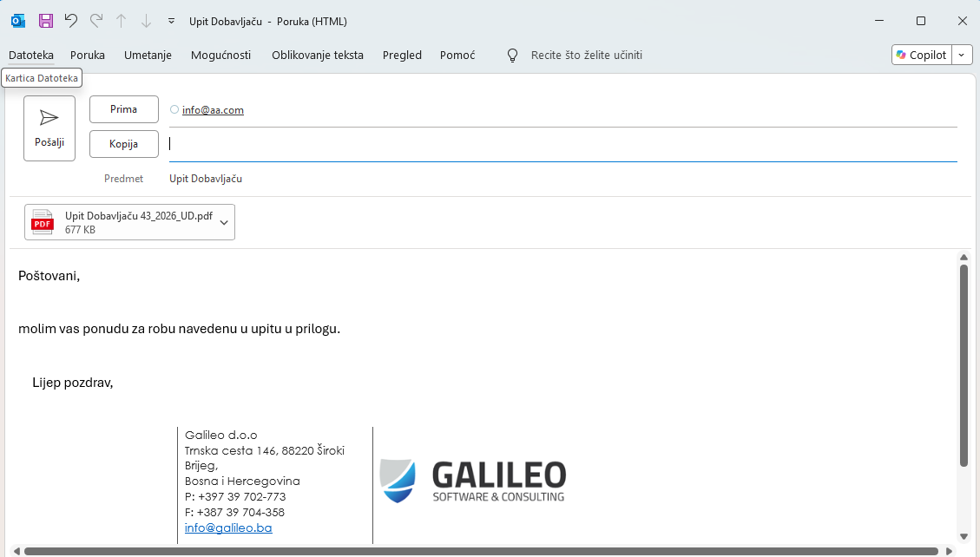Click the vertical scrollbar thumb in message body
The height and width of the screenshot is (557, 980).
pyautogui.click(x=964, y=365)
